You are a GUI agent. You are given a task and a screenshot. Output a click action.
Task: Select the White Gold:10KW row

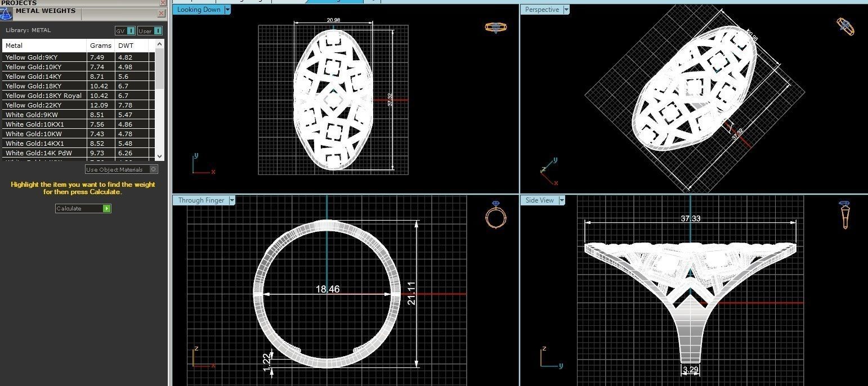click(79, 134)
